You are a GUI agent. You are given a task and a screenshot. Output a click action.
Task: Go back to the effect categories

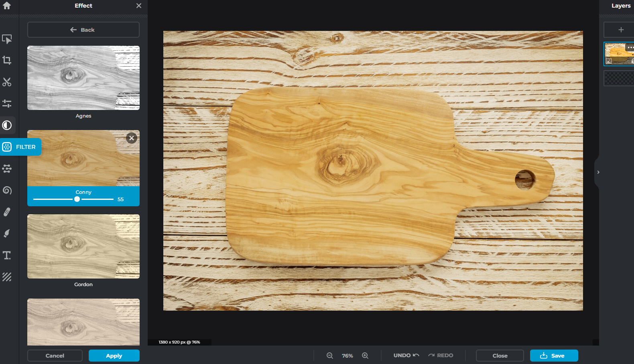[x=83, y=30]
